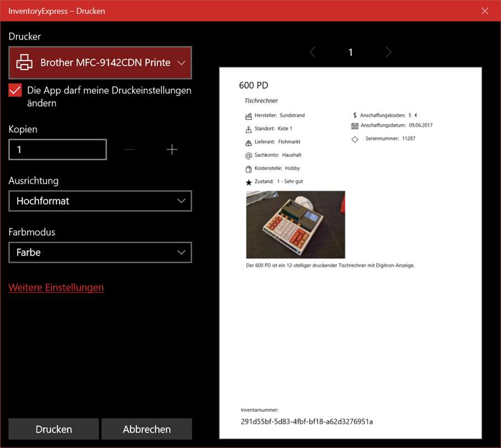Click the 'Haushalt' Sachkonto value

click(x=292, y=155)
